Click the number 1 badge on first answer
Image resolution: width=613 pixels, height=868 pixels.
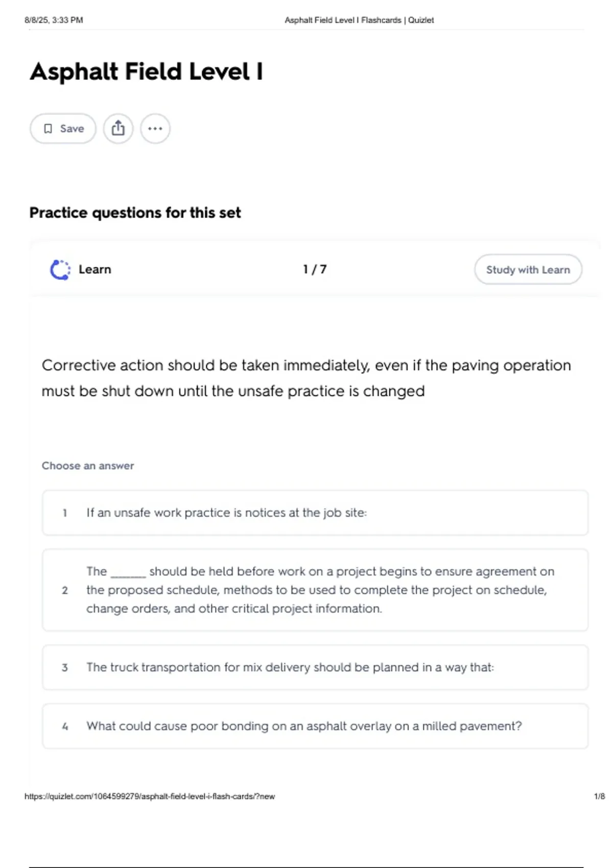pyautogui.click(x=65, y=513)
